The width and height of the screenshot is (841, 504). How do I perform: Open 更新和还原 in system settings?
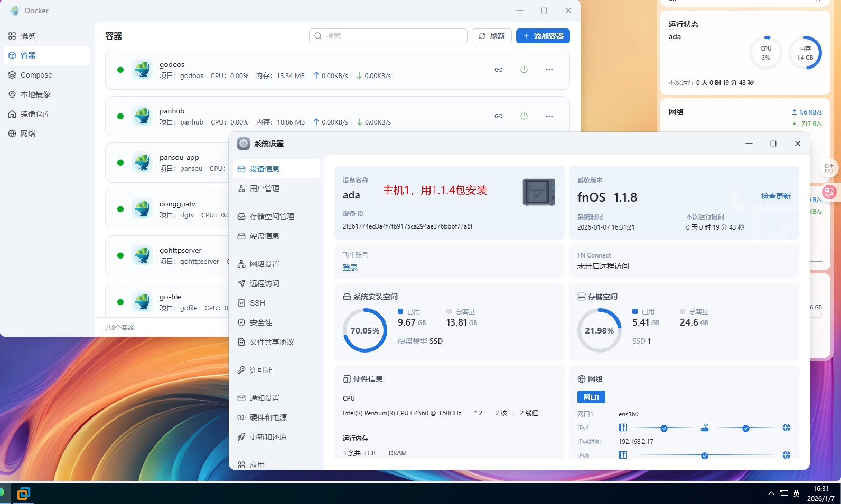[x=276, y=437]
